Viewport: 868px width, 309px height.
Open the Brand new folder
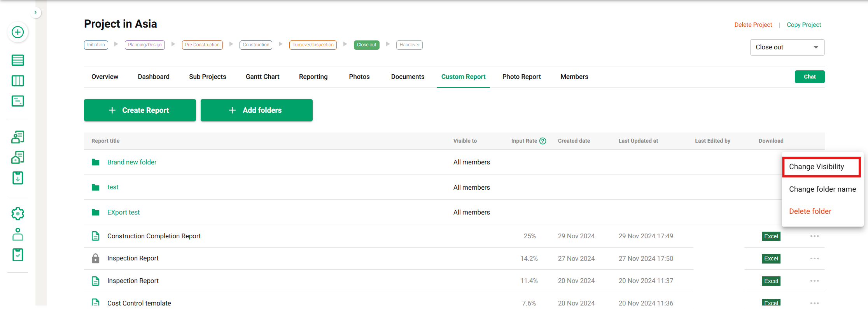point(132,162)
